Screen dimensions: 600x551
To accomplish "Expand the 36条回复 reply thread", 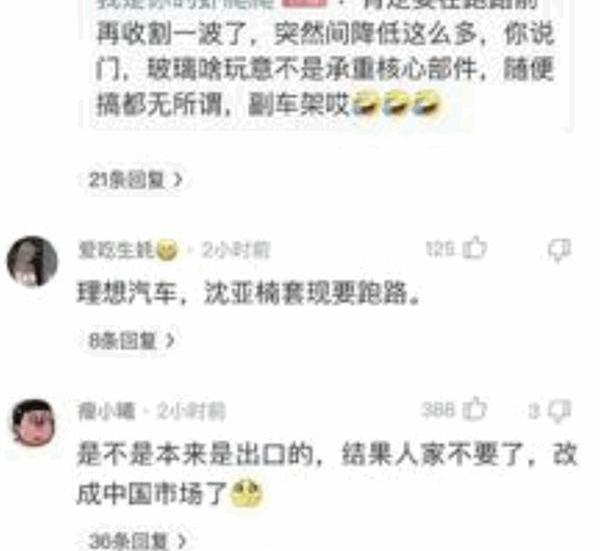I will [x=138, y=541].
